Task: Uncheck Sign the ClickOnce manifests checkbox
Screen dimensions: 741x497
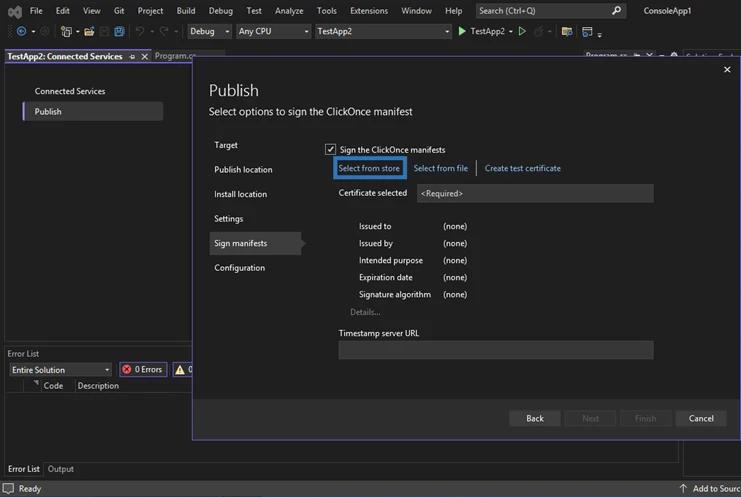Action: coord(331,150)
